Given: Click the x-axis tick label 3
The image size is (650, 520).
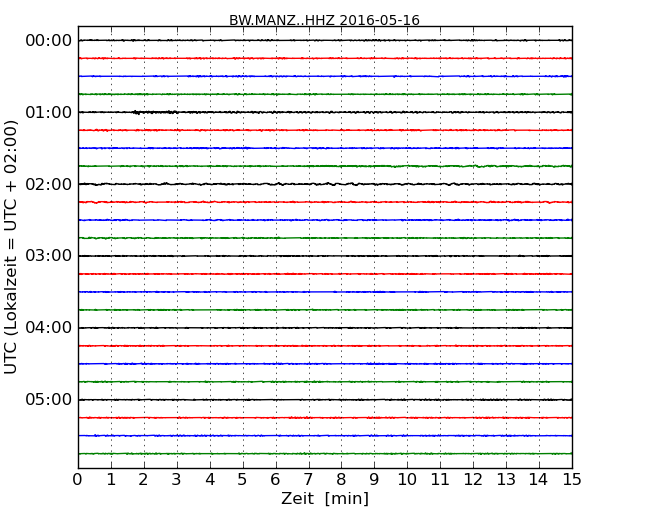Looking at the screenshot, I should click(x=177, y=480).
